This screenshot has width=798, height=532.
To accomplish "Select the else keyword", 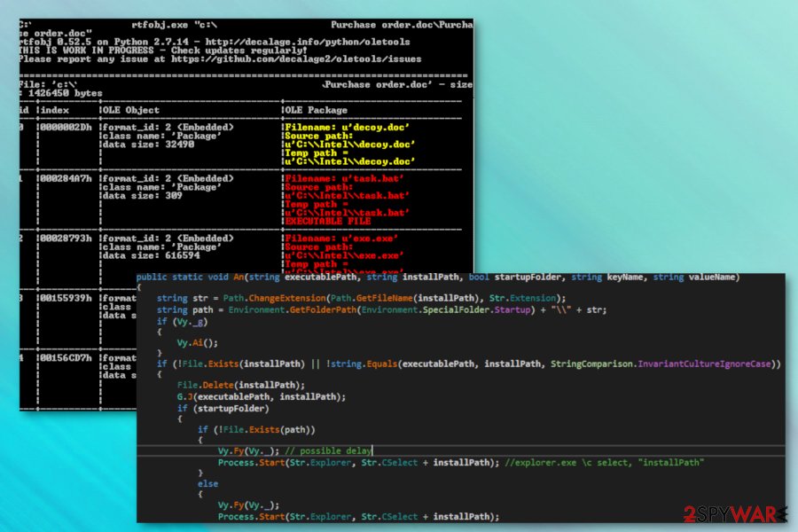I will pos(207,483).
